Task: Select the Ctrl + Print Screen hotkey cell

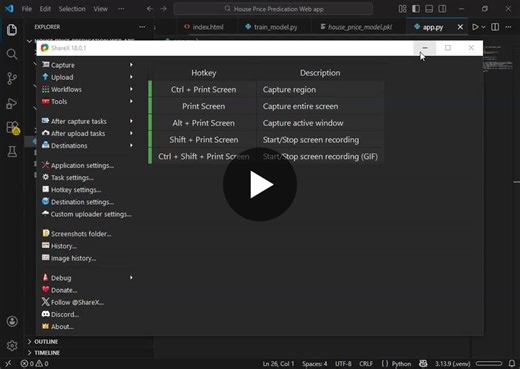Action: click(204, 89)
